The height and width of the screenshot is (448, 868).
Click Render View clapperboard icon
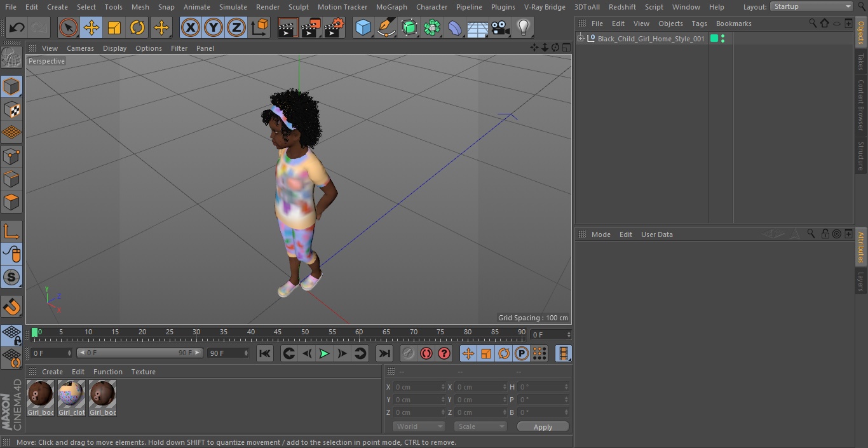288,27
